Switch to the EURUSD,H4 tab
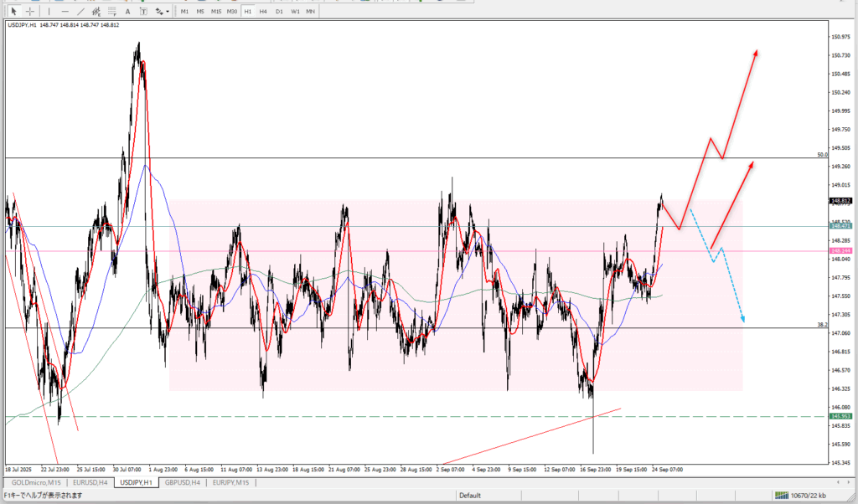The height and width of the screenshot is (504, 858). (91, 483)
